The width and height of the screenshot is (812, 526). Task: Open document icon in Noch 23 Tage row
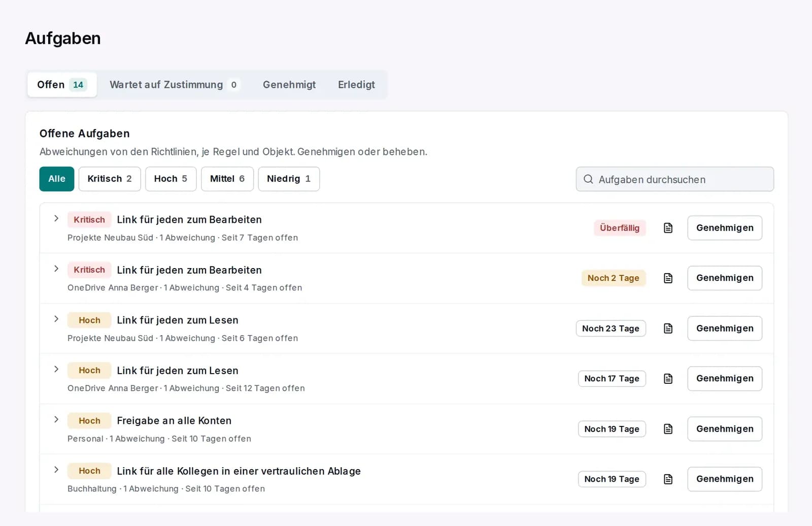click(668, 328)
